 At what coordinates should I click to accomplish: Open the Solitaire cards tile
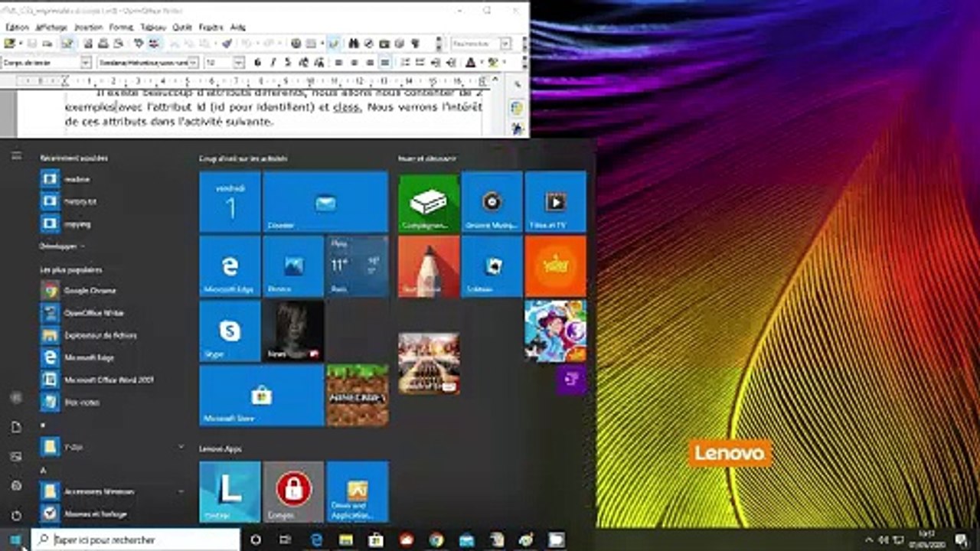tap(492, 266)
